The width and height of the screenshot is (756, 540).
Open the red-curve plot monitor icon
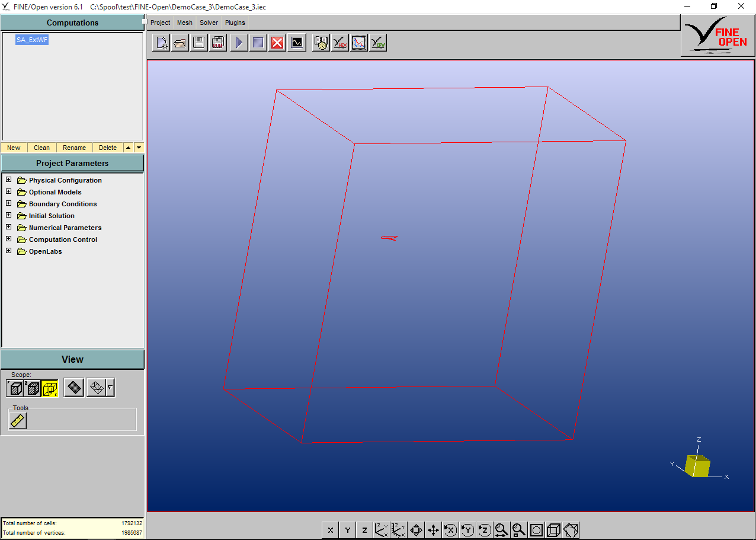point(359,43)
